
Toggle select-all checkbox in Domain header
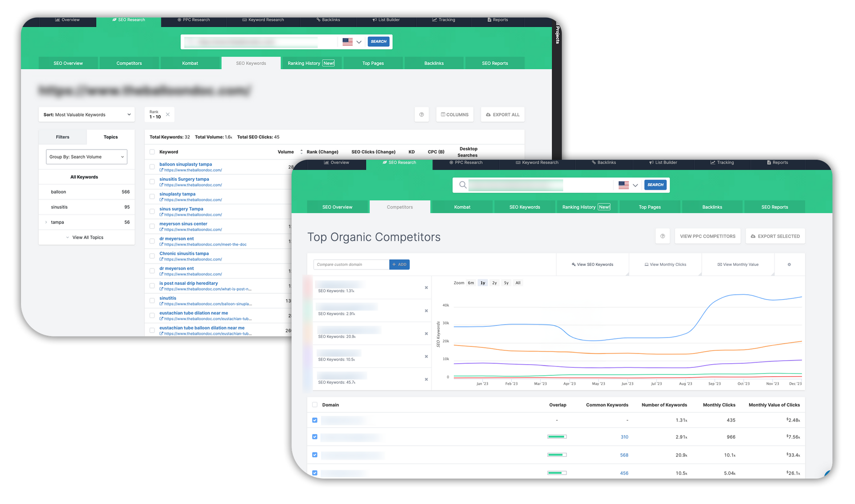point(315,405)
